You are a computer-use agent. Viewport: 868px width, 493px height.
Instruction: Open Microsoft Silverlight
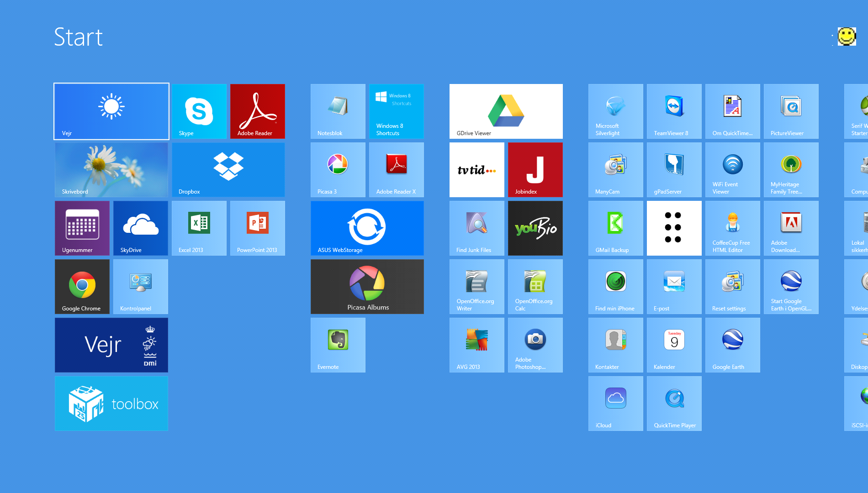616,111
